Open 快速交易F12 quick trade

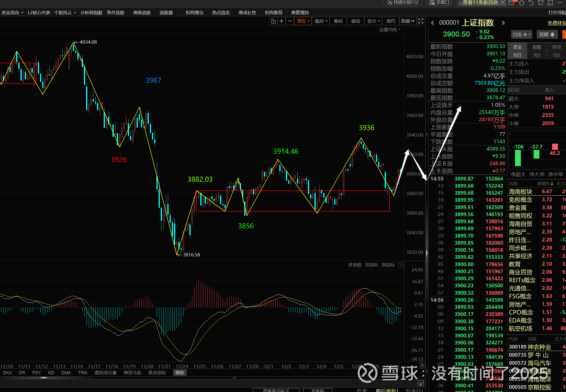(x=403, y=2)
